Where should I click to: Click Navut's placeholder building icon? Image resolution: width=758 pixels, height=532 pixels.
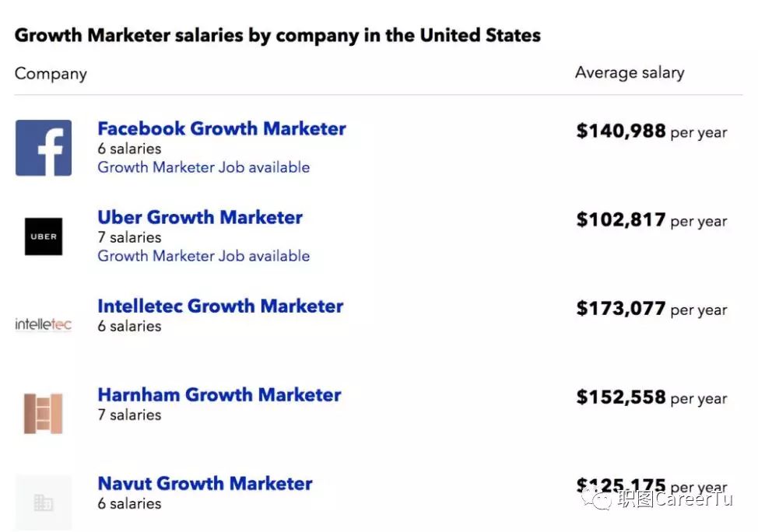(x=44, y=502)
